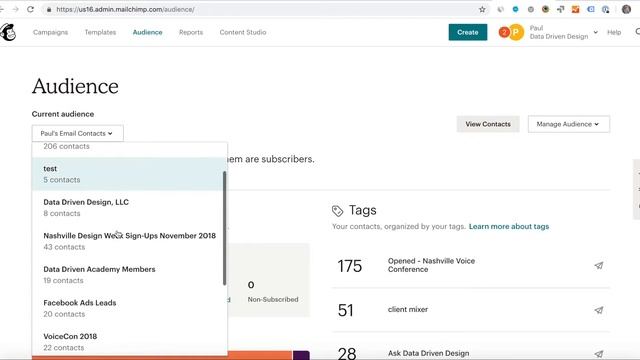The image size is (640, 360).
Task: Click the 0 Non-Subscribed stat
Action: pyautogui.click(x=273, y=291)
